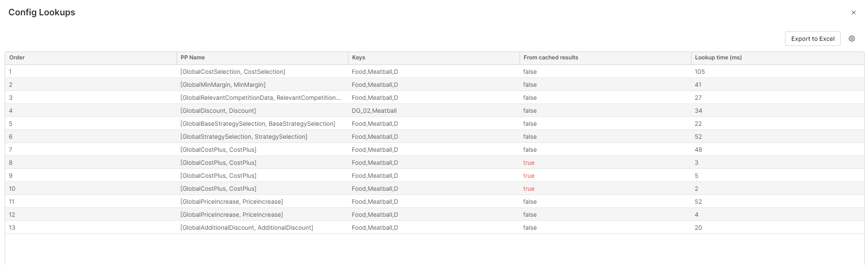This screenshot has height=265, width=868.
Task: Click the Lookup time (ms) header
Action: [x=718, y=58]
